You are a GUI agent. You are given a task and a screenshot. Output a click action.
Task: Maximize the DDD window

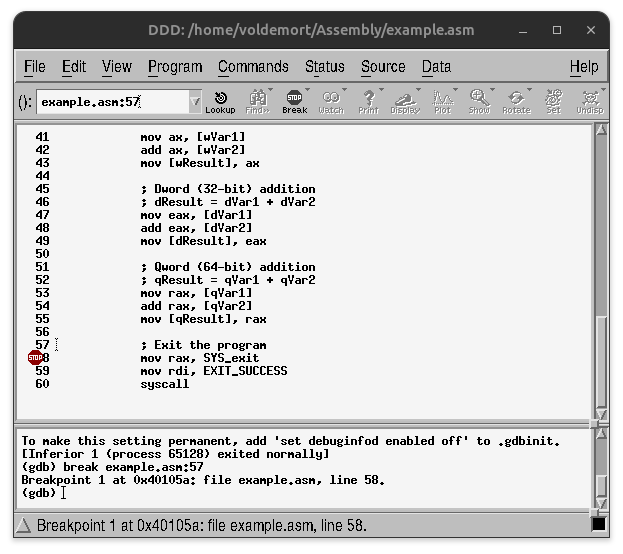click(557, 30)
